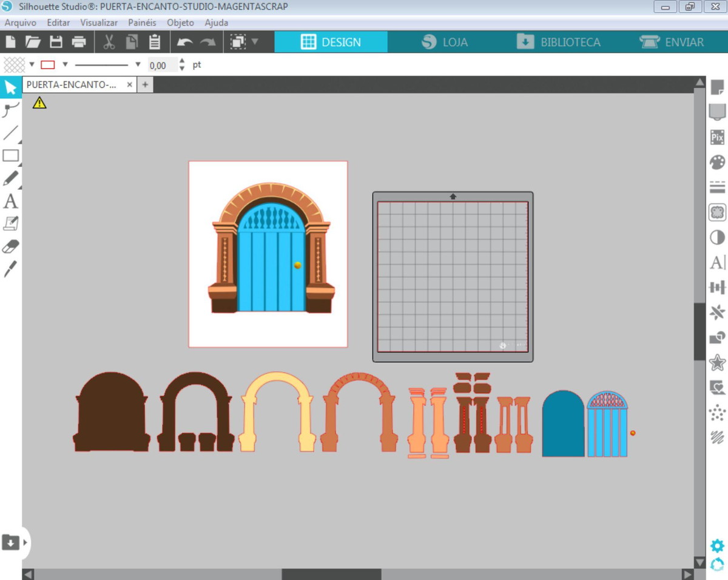Add a new document tab with plus

(145, 85)
